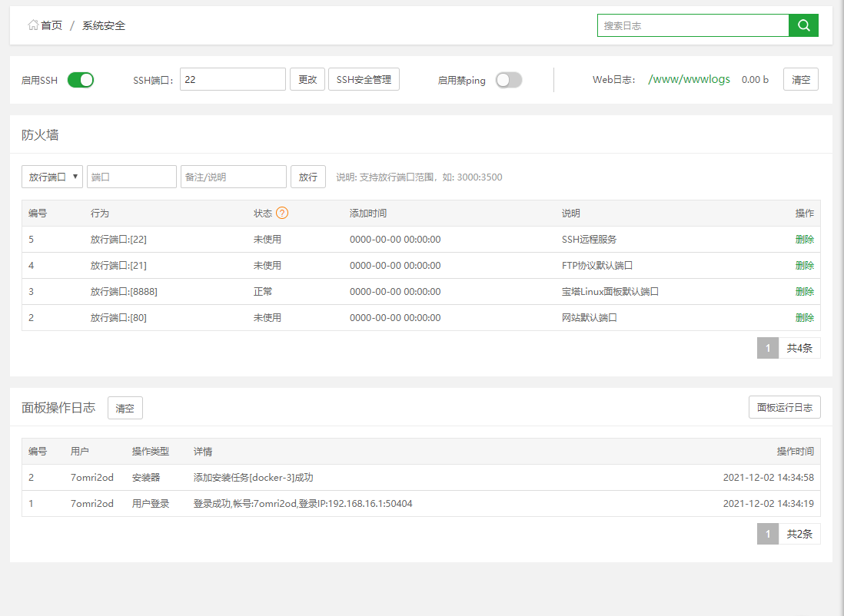Click the 搜索日志 search field
This screenshot has height=616, width=844.
tap(693, 25)
